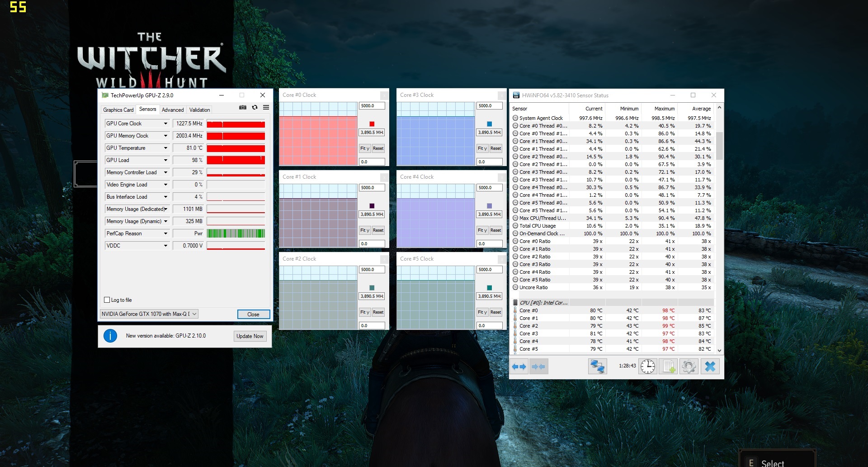The image size is (868, 467).
Task: Start HWiNFO logging with sheet-plus icon
Action: coord(668,366)
